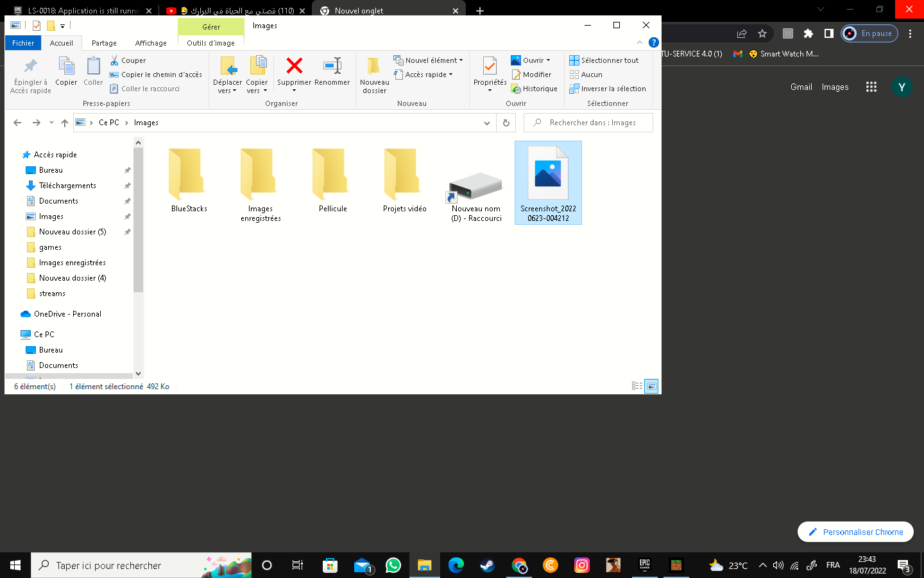Create a folder with Nouveau dossier icon

(374, 67)
